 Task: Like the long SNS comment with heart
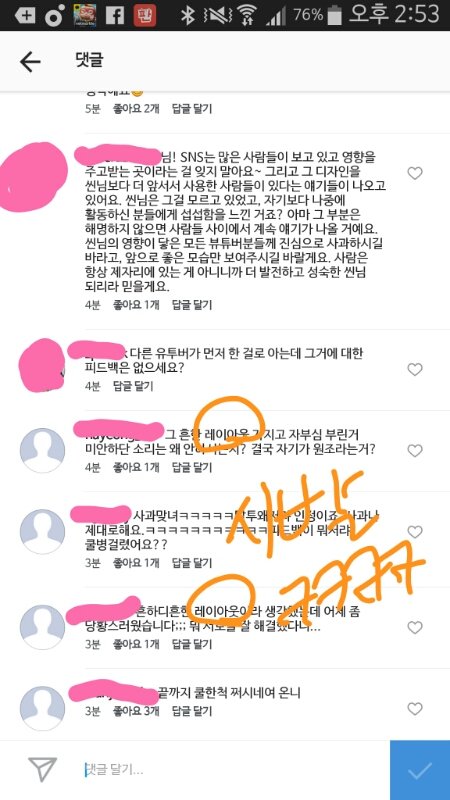[415, 173]
